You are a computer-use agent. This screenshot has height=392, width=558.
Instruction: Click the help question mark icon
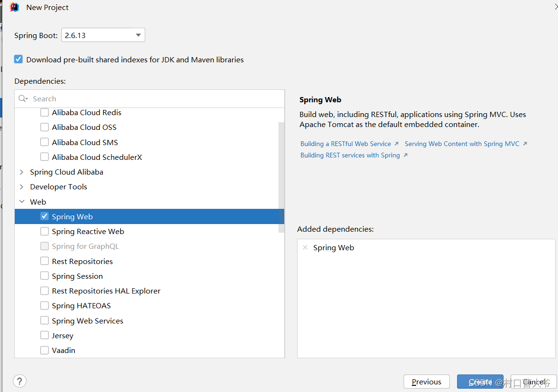pyautogui.click(x=20, y=381)
